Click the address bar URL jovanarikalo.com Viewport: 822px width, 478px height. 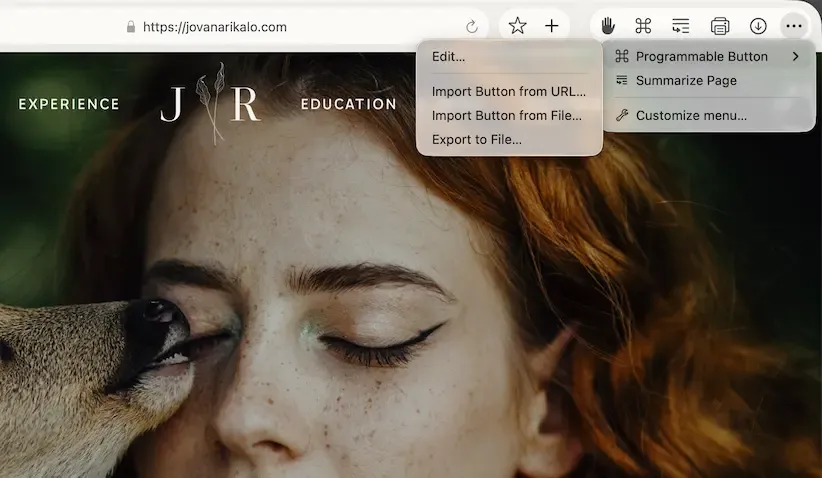click(215, 27)
